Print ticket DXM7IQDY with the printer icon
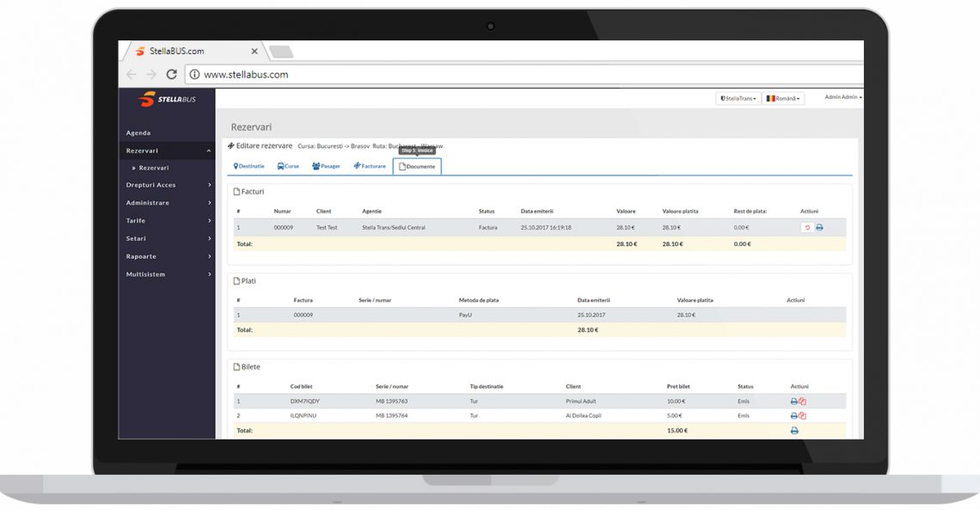 tap(793, 402)
